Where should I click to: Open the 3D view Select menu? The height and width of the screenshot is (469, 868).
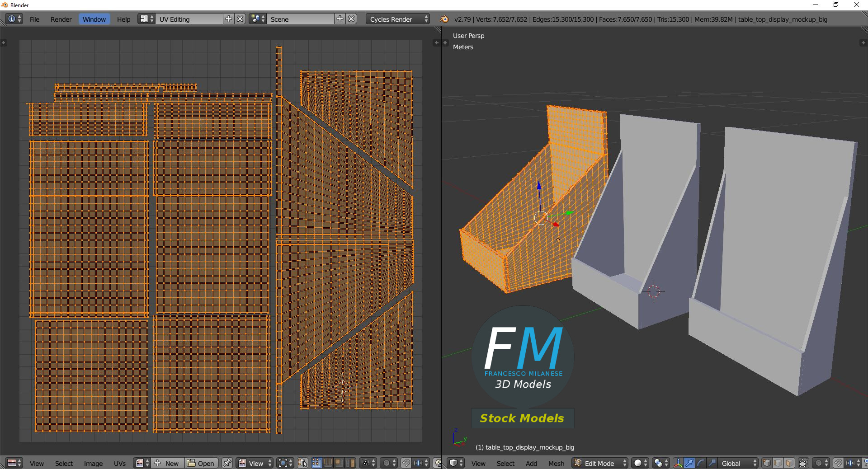pos(505,463)
